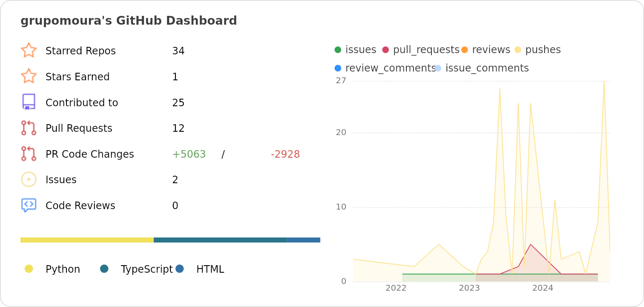This screenshot has width=644, height=307.
Task: Click the HTML language label
Action: pos(210,269)
